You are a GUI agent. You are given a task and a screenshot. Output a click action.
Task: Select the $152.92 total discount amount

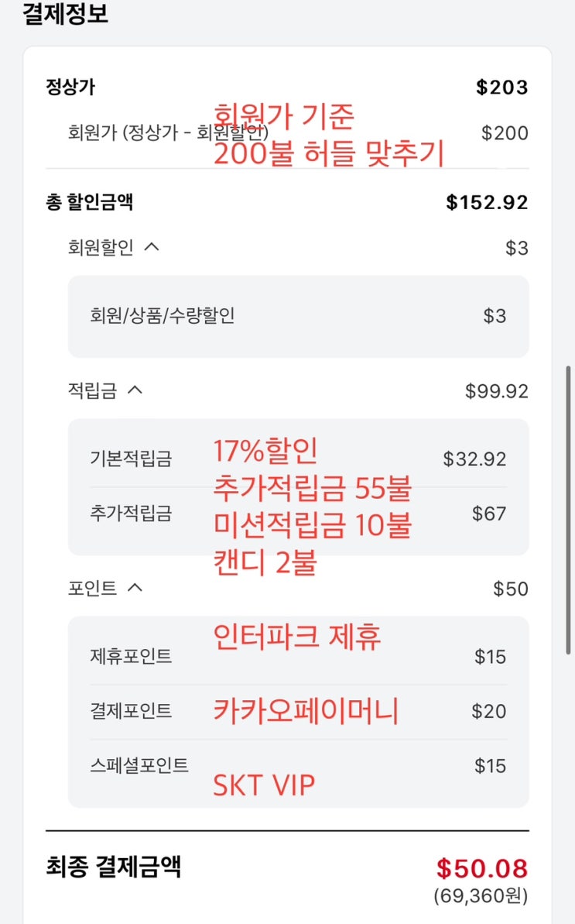[487, 202]
